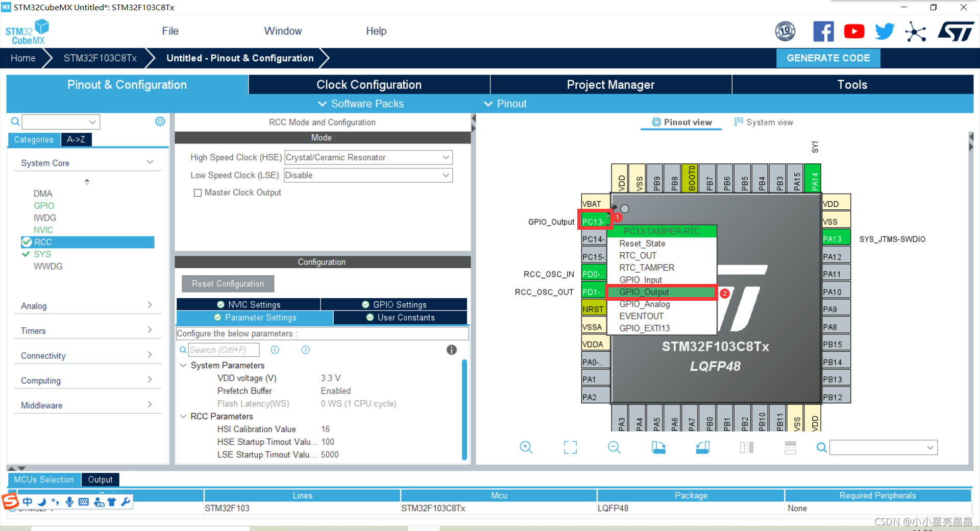The height and width of the screenshot is (531, 980).
Task: Rotate chip view clockwise icon
Action: (658, 448)
